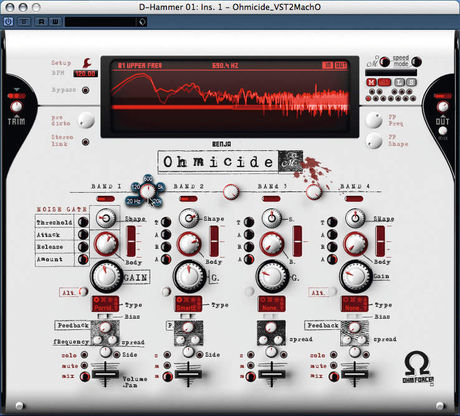
Task: Click the OUT level knob
Action: tap(442, 107)
